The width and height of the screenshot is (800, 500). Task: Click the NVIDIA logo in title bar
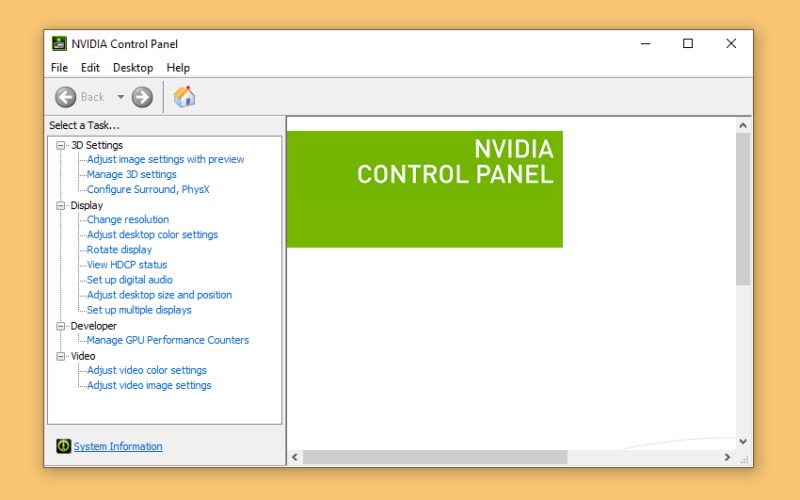[x=59, y=44]
